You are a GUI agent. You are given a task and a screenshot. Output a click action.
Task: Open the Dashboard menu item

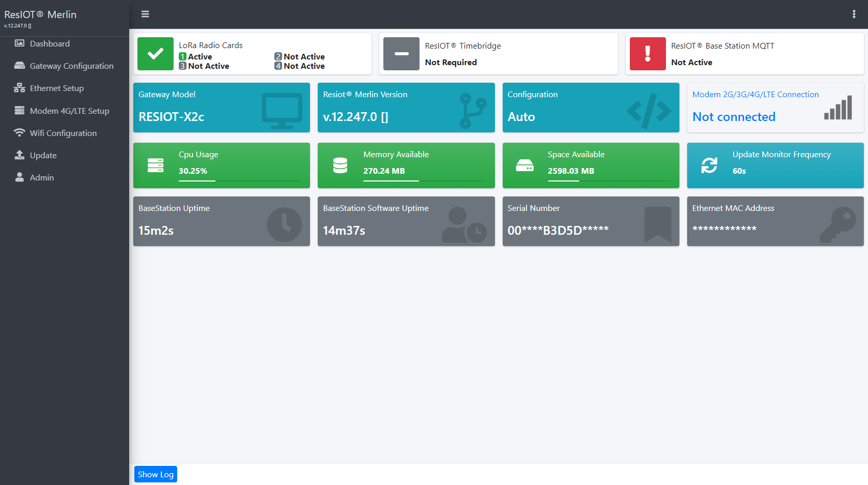click(x=65, y=43)
